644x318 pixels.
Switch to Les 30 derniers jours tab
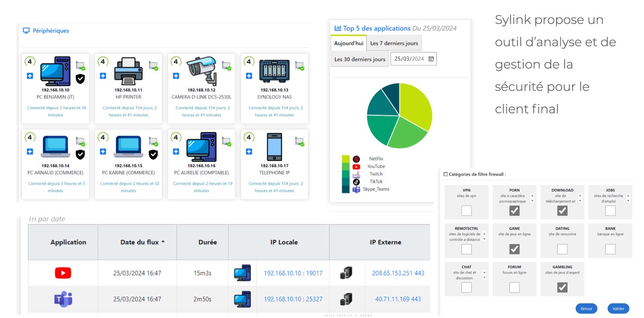360,59
